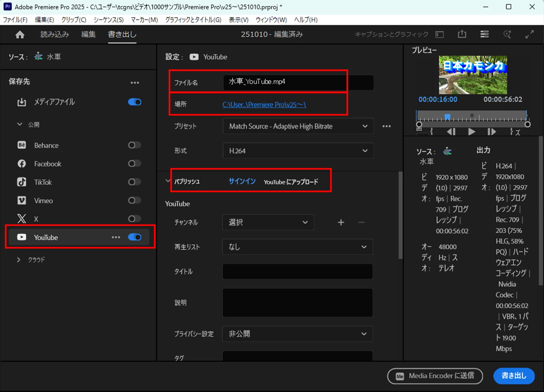Open the 形式 H.264 format dropdown
The height and width of the screenshot is (392, 544).
coord(298,151)
